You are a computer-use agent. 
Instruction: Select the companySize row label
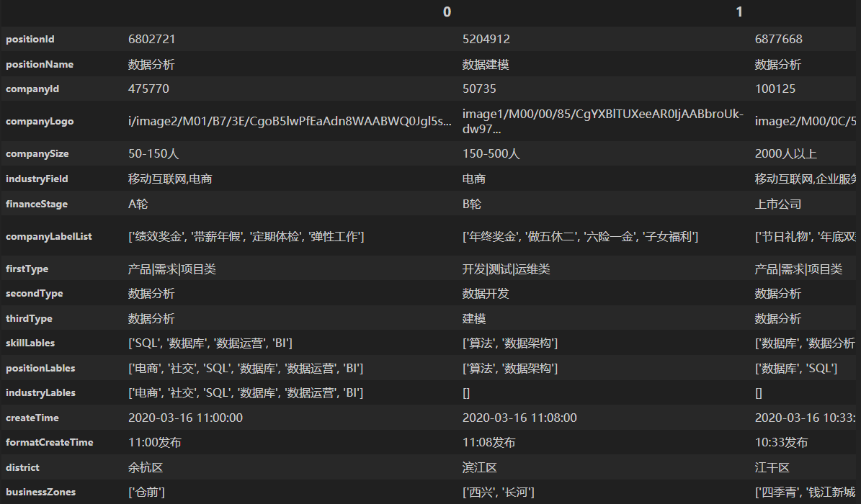[x=37, y=154]
